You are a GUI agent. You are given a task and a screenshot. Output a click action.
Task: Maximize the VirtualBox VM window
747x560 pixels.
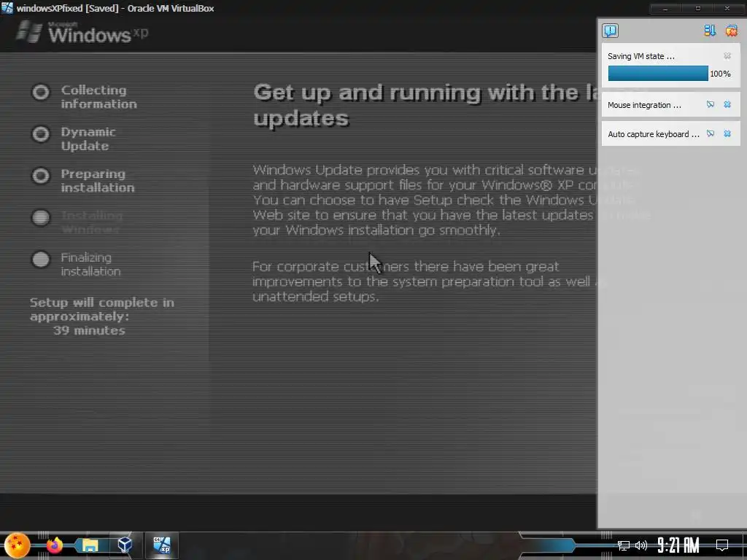[698, 8]
